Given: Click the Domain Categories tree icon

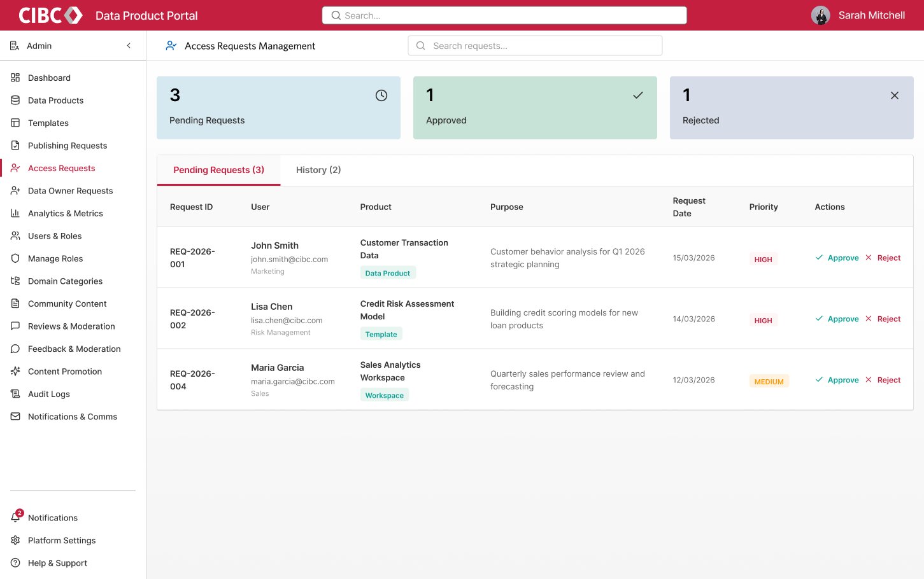Looking at the screenshot, I should click(15, 281).
